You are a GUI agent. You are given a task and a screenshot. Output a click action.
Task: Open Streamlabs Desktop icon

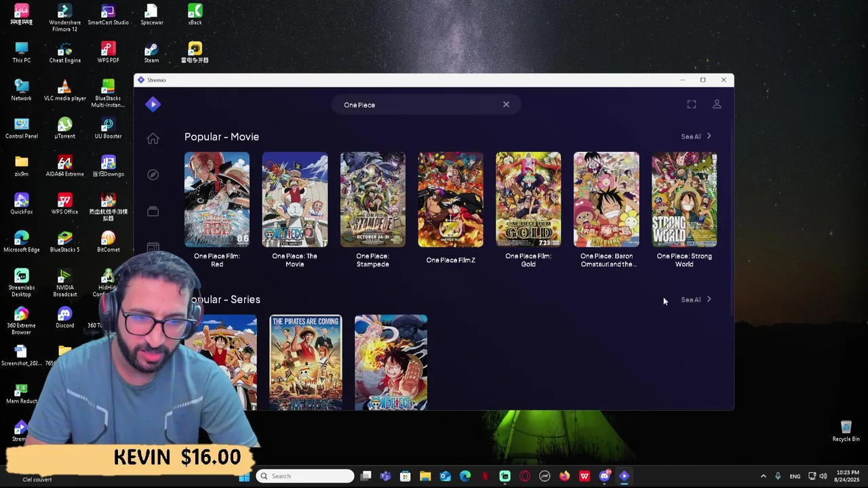pyautogui.click(x=21, y=283)
